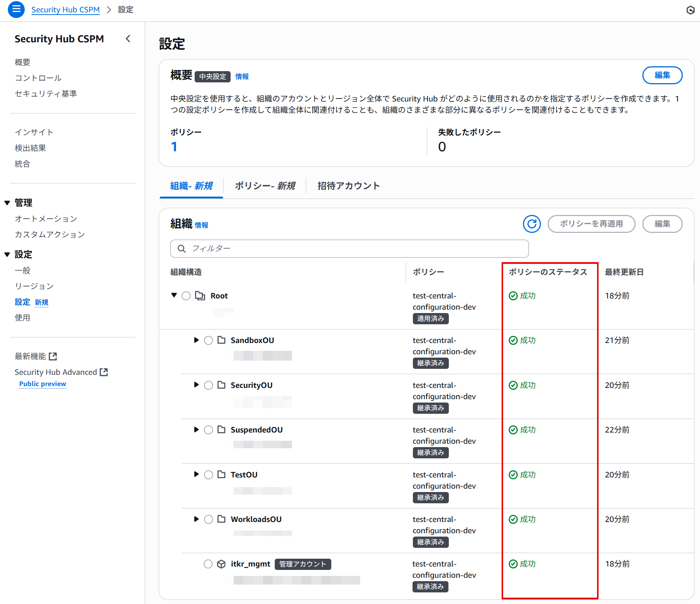Open 統合 in the sidebar

(22, 164)
